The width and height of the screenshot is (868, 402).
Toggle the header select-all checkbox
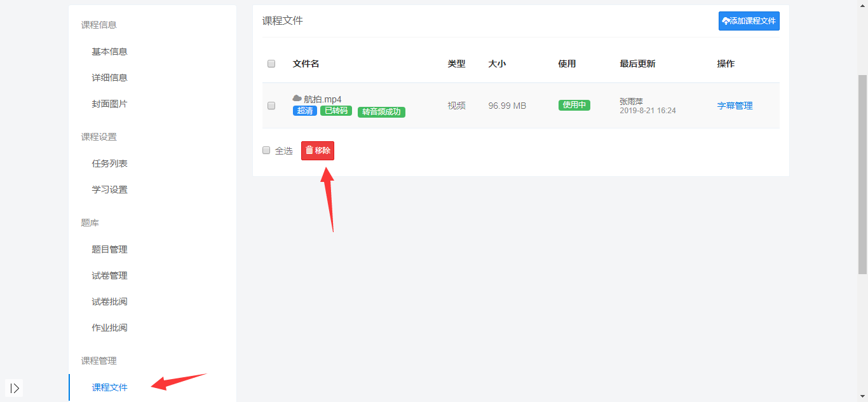271,64
